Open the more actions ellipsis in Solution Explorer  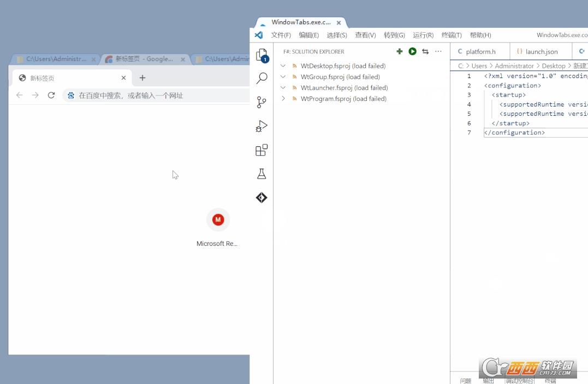tap(438, 51)
